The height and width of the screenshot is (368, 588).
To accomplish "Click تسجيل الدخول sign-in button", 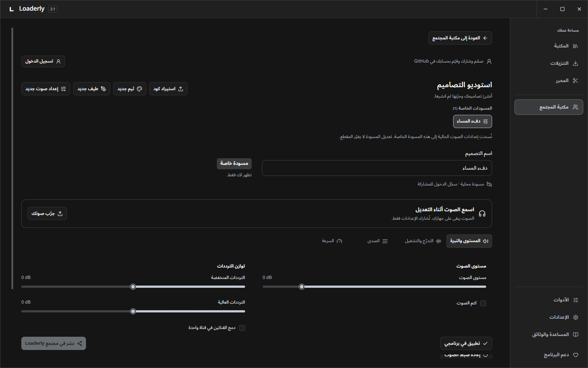I will pyautogui.click(x=43, y=61).
